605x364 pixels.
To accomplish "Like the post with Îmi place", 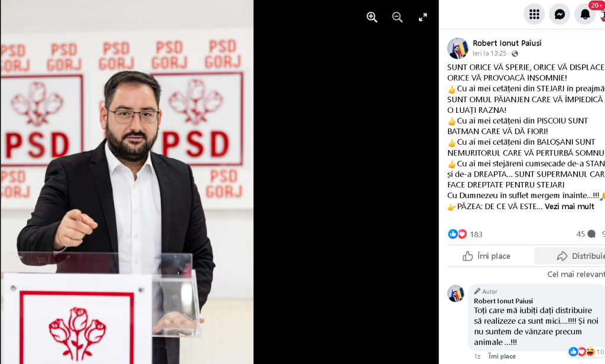I will 487,256.
